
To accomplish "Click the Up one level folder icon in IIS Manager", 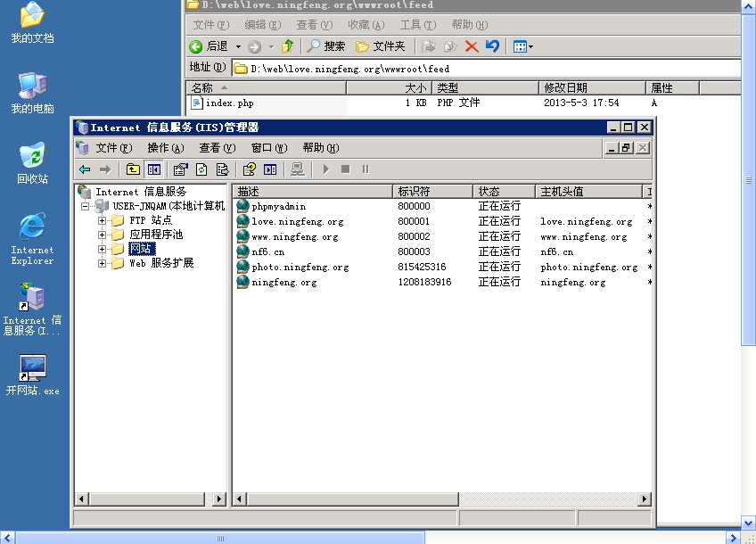I will tap(133, 169).
